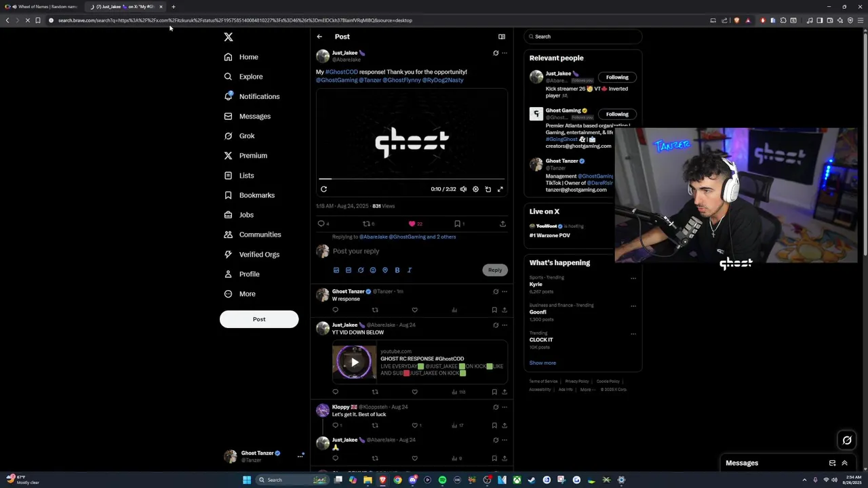The width and height of the screenshot is (868, 488).
Task: Open Verified Orgs in sidebar
Action: 252,254
